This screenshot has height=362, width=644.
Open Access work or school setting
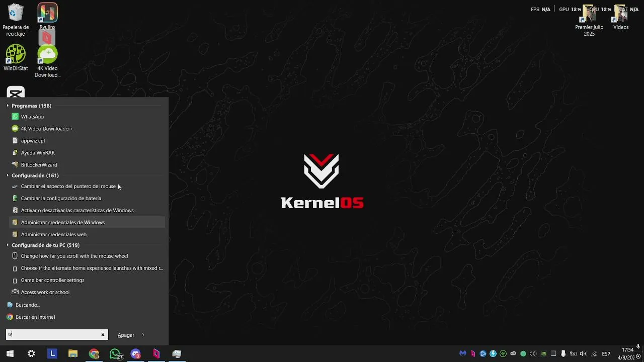point(87,292)
